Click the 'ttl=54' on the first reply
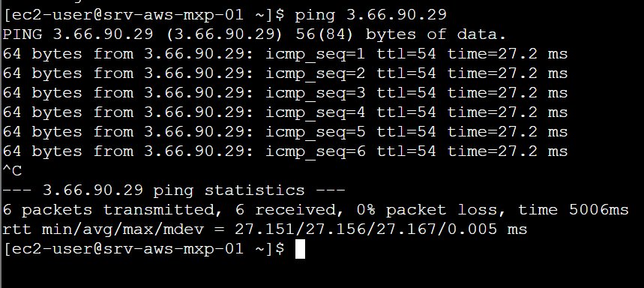Viewport: 644px width, 288px height. (x=406, y=54)
